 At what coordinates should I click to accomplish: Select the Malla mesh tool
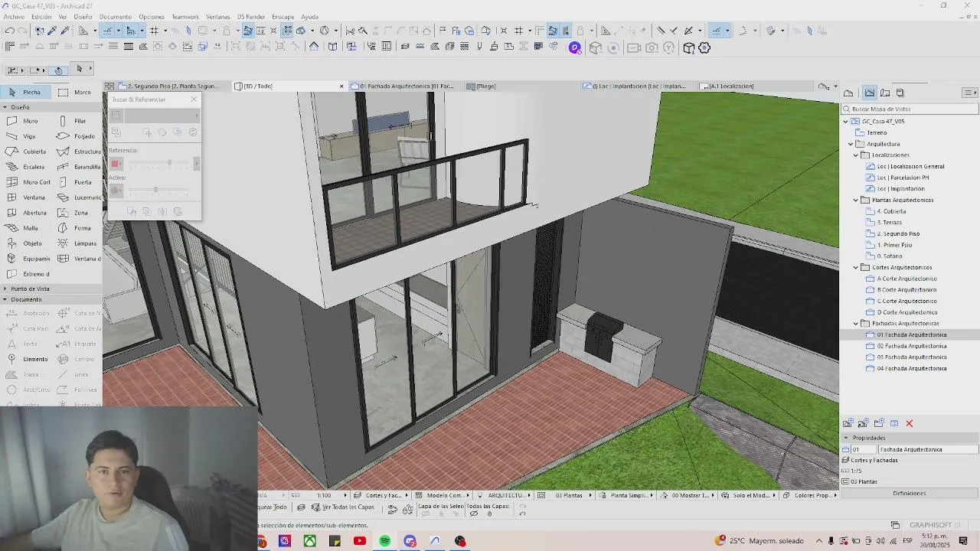click(x=26, y=228)
